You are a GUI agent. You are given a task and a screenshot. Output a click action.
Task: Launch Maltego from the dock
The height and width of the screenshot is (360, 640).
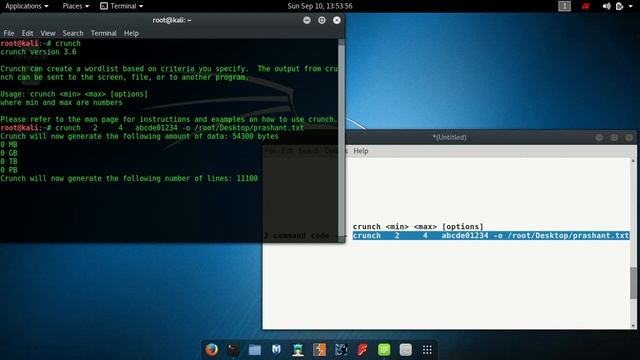(x=341, y=350)
